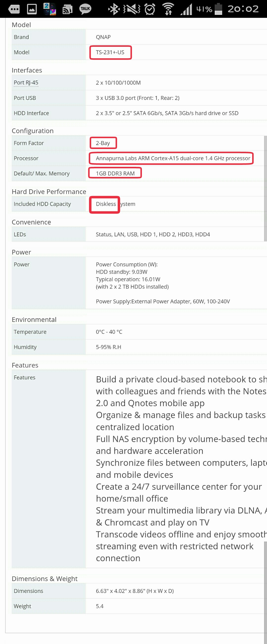Image resolution: width=267 pixels, height=644 pixels.
Task: Tap the Bluetooth status icon
Action: point(114,9)
